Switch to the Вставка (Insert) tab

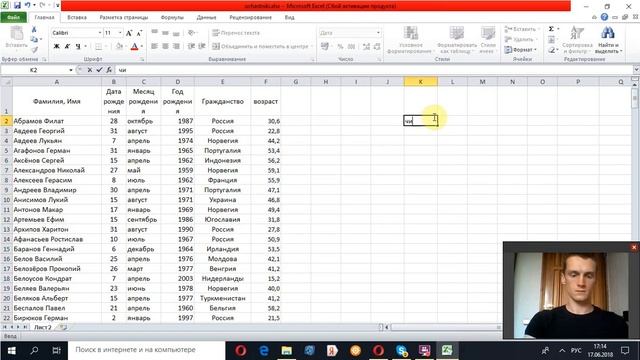coord(77,18)
